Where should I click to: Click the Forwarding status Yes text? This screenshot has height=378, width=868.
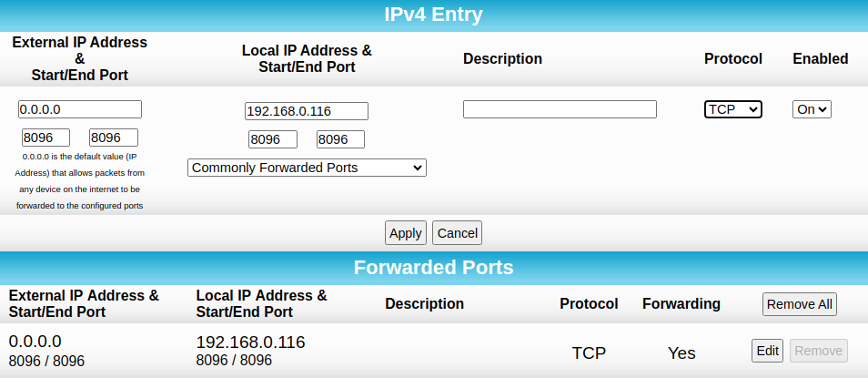tap(681, 353)
